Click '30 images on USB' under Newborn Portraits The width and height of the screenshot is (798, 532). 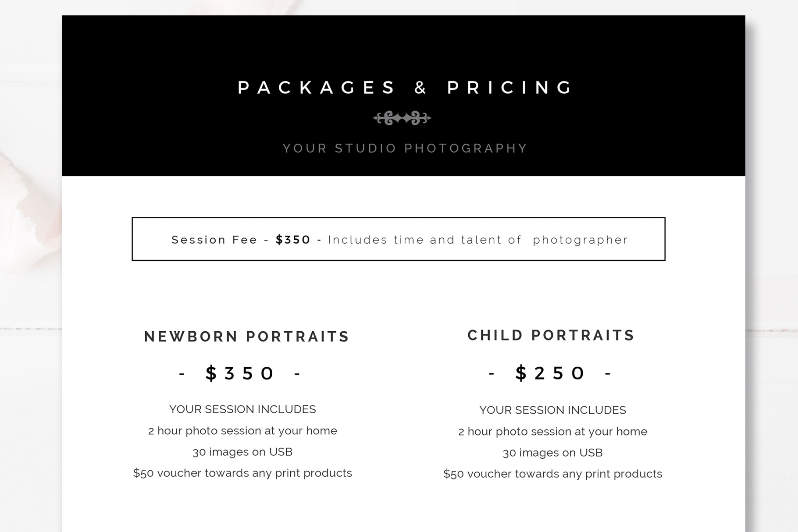[x=242, y=452]
